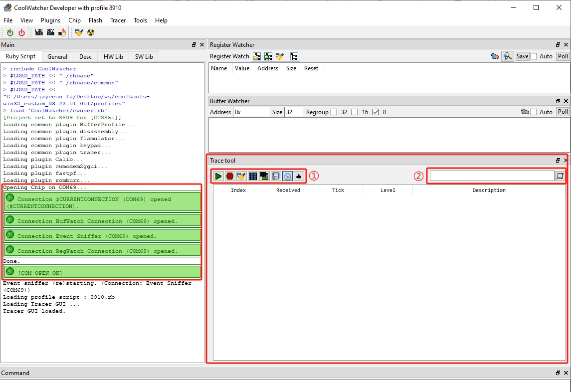Click the DRV FLSH driver flash icon
This screenshot has height=392, width=571.
(51, 32)
